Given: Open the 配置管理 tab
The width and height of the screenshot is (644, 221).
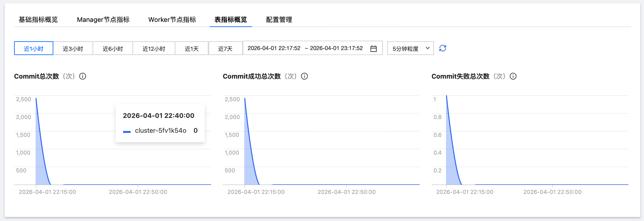Looking at the screenshot, I should [279, 20].
